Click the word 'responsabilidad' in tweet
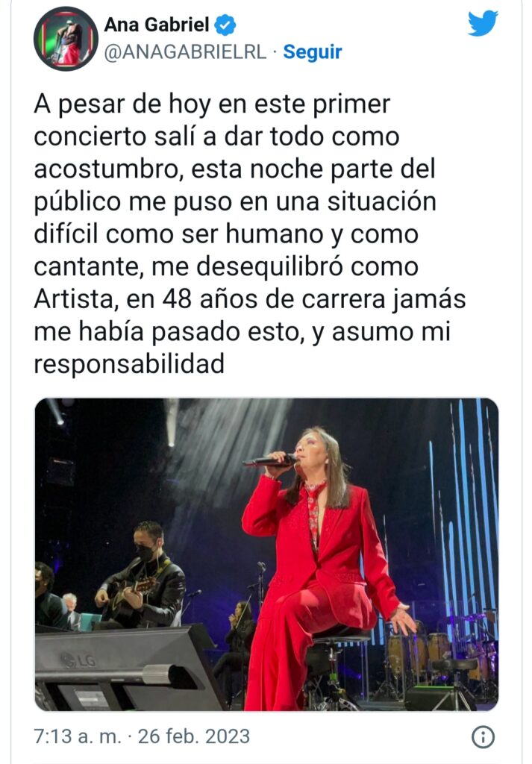This screenshot has width=532, height=764. click(129, 364)
